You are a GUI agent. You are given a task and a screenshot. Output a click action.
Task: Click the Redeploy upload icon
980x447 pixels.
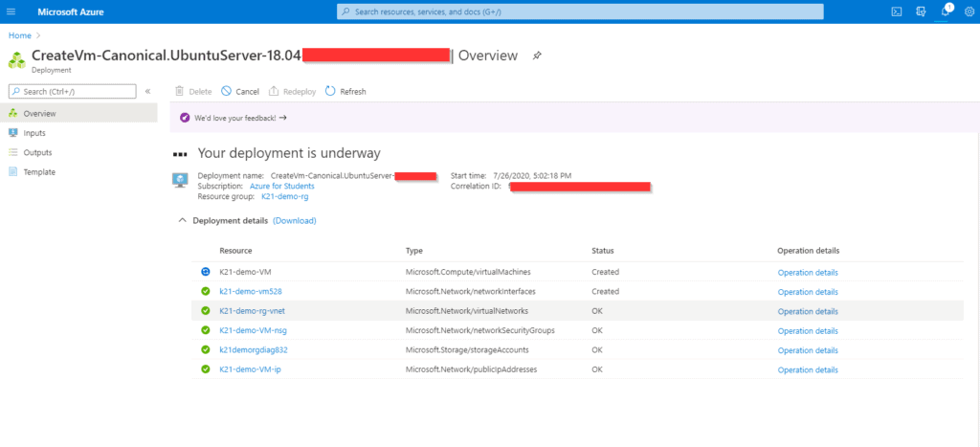pos(274,91)
